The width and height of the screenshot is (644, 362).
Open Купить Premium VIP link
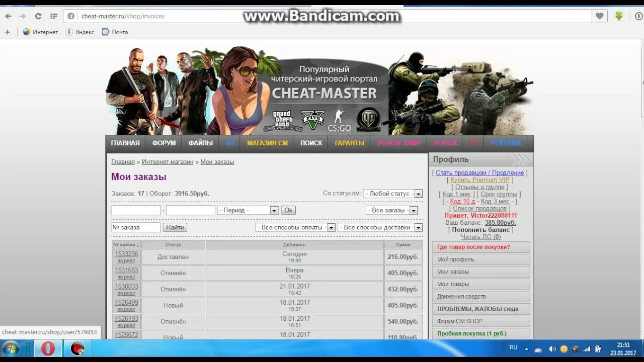(x=480, y=179)
